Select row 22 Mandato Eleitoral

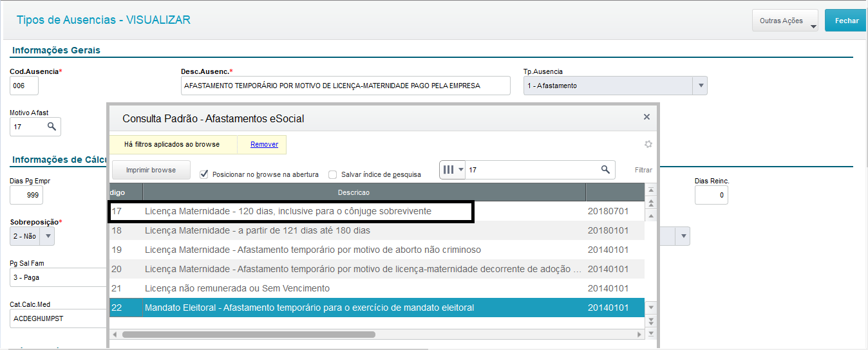click(x=377, y=308)
